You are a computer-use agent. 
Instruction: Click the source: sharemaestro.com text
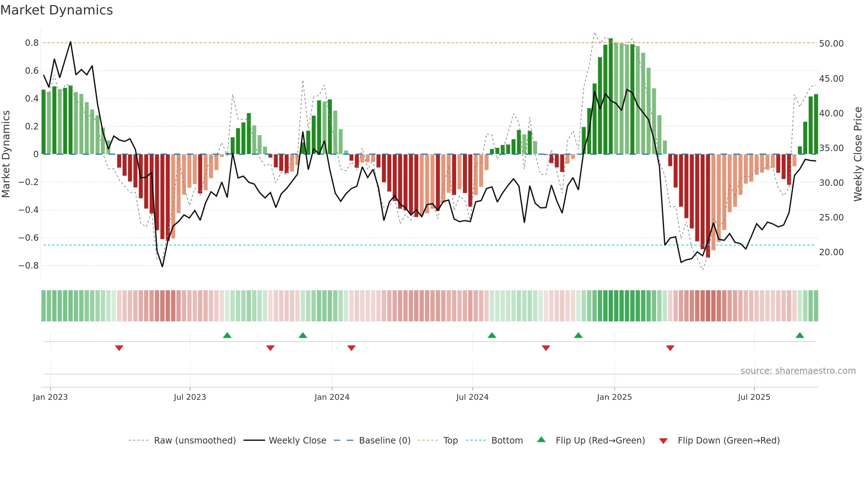(x=798, y=371)
